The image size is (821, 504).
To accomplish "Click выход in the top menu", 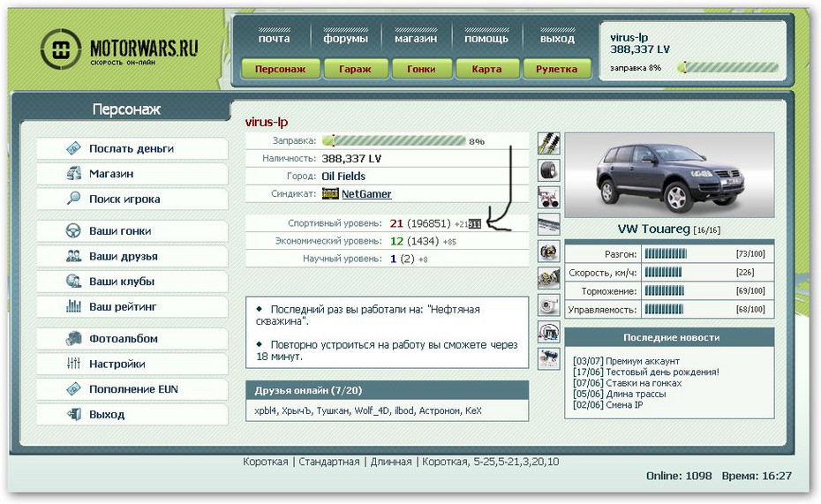I will [x=557, y=38].
